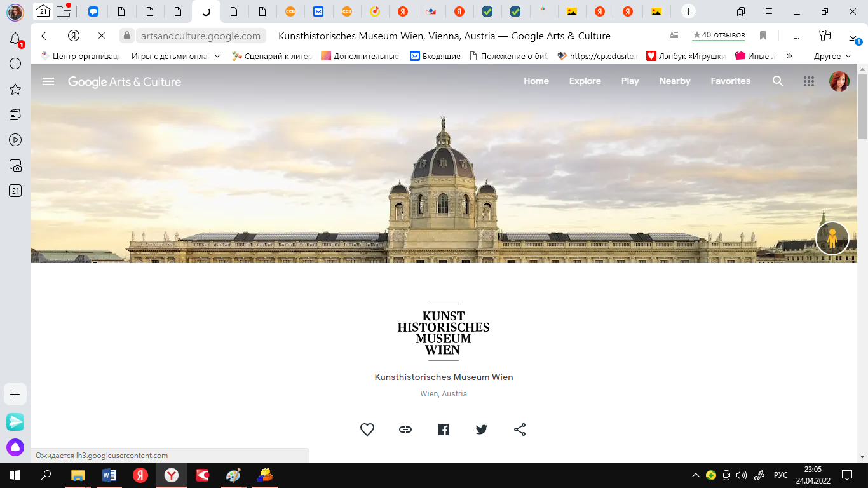Image resolution: width=868 pixels, height=488 pixels.
Task: Open the downloads arrow icon
Action: point(853,36)
